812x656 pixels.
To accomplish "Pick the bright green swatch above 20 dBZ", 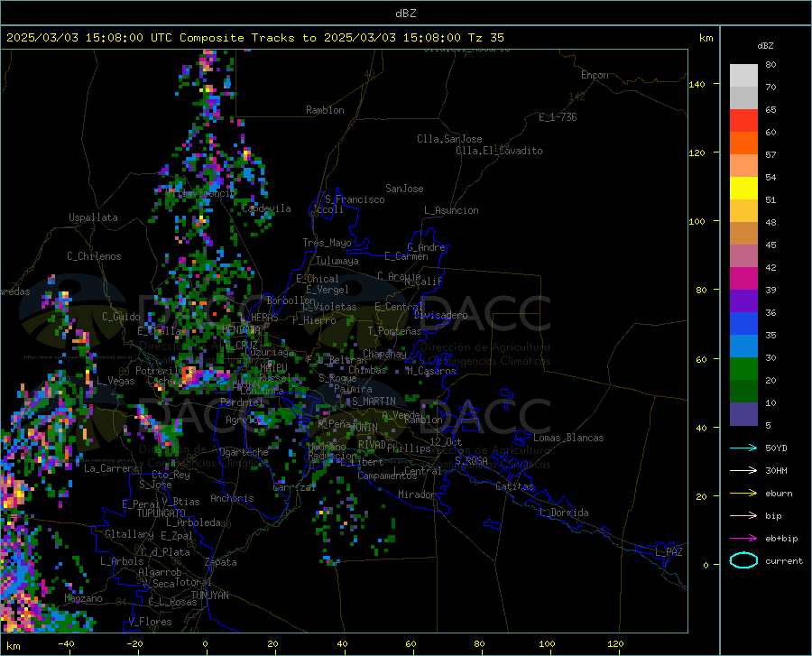I will coord(743,369).
